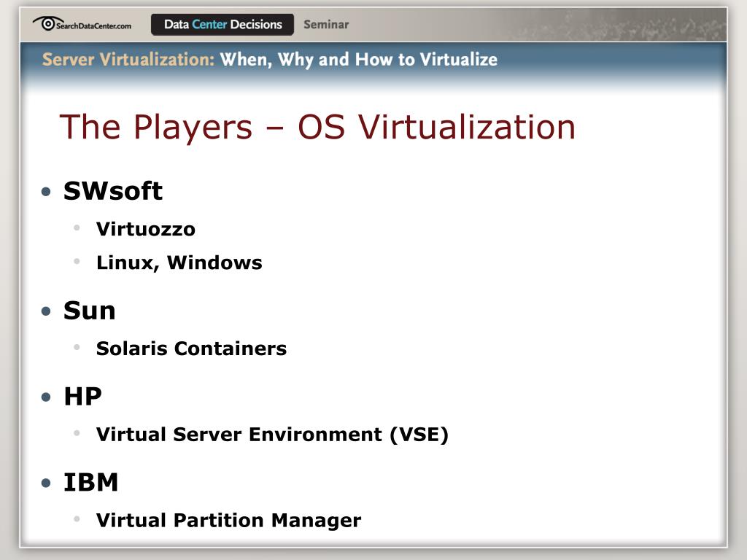Select the HP bullet heading

pyautogui.click(x=83, y=397)
